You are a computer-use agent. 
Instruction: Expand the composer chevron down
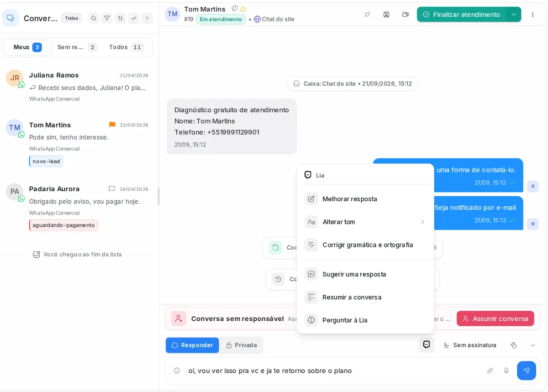point(532,345)
